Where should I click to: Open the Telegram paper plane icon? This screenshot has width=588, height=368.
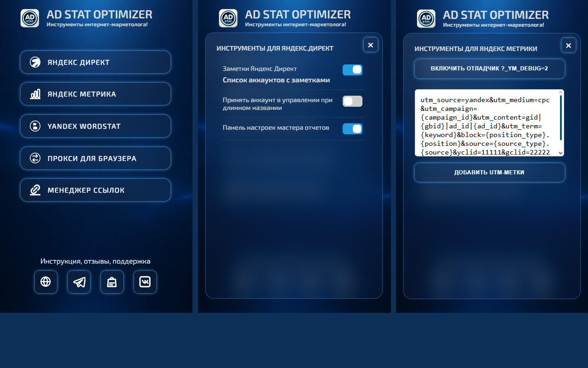click(79, 282)
